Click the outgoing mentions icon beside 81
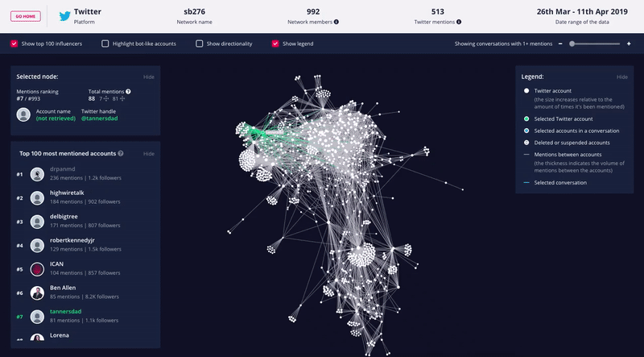The image size is (644, 357). coord(122,98)
